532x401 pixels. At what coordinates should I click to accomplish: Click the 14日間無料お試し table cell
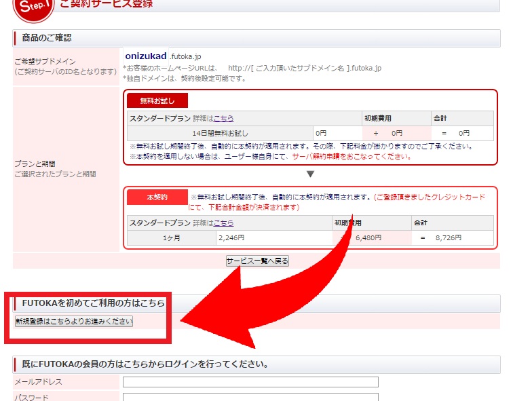(220, 133)
